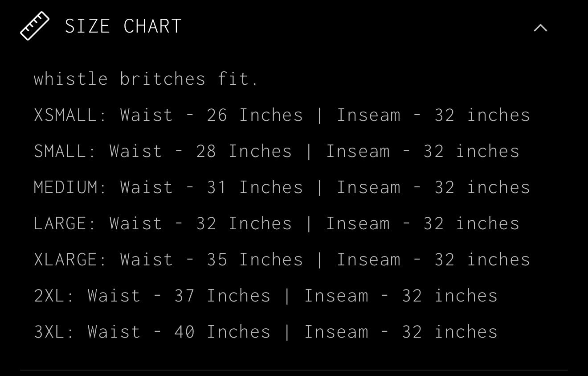
Task: Click the XLARGE waist 35 Inches value
Action: [x=255, y=260]
